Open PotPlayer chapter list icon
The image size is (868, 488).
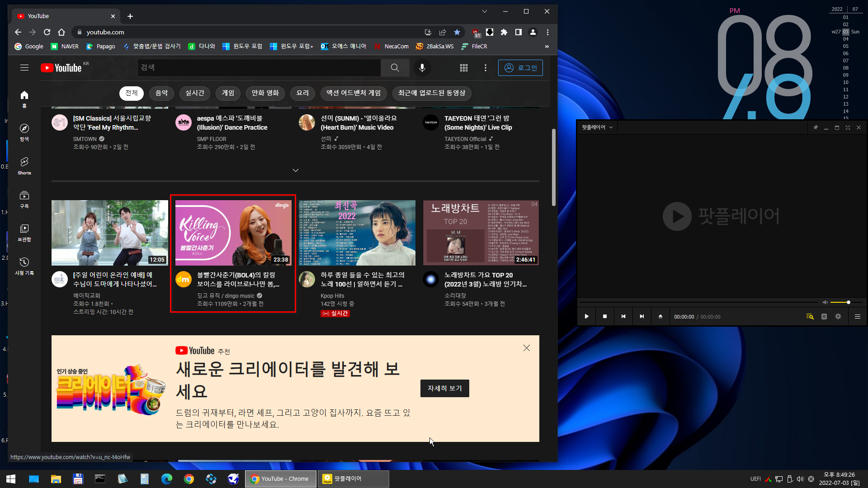824,316
